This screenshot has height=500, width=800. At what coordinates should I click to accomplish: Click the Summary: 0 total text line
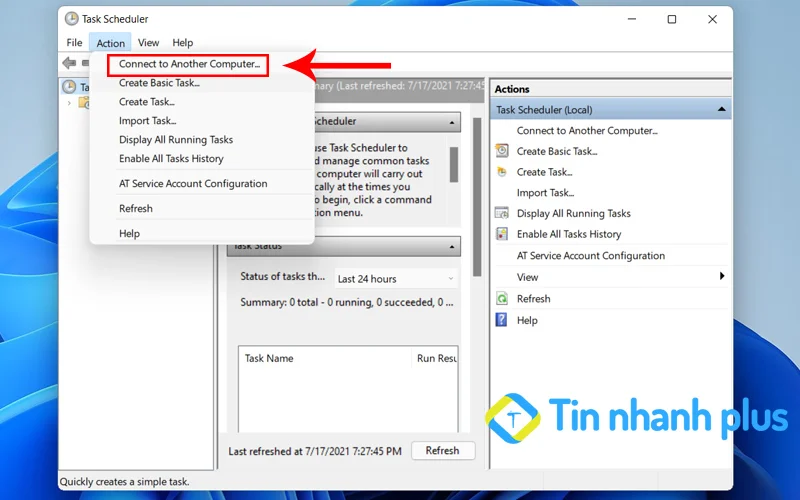(x=346, y=303)
